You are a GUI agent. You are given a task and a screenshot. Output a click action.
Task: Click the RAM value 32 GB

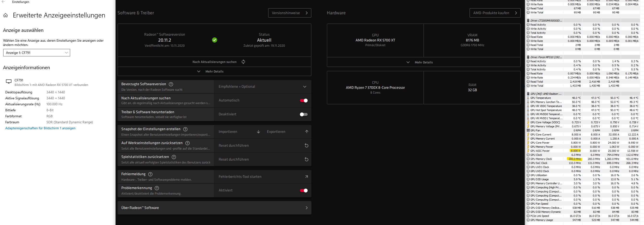(x=472, y=90)
